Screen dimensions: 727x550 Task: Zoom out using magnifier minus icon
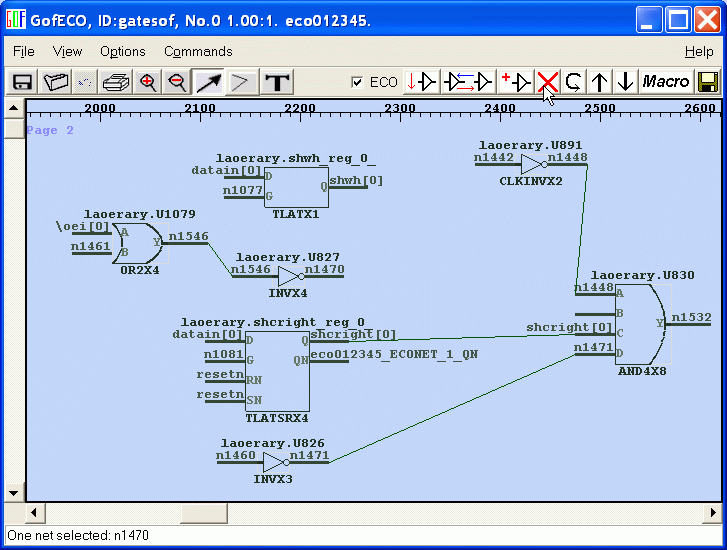click(x=177, y=82)
